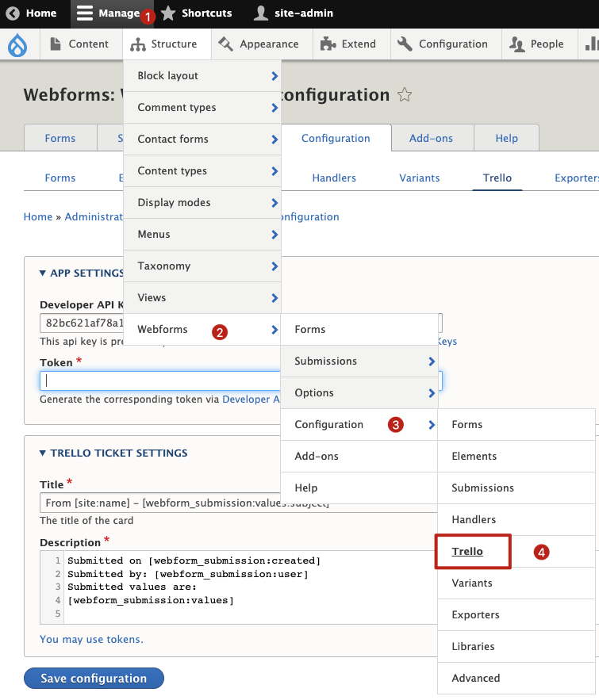Collapse the App Settings fieldset
Image resolution: width=599 pixels, height=700 pixels.
44,273
